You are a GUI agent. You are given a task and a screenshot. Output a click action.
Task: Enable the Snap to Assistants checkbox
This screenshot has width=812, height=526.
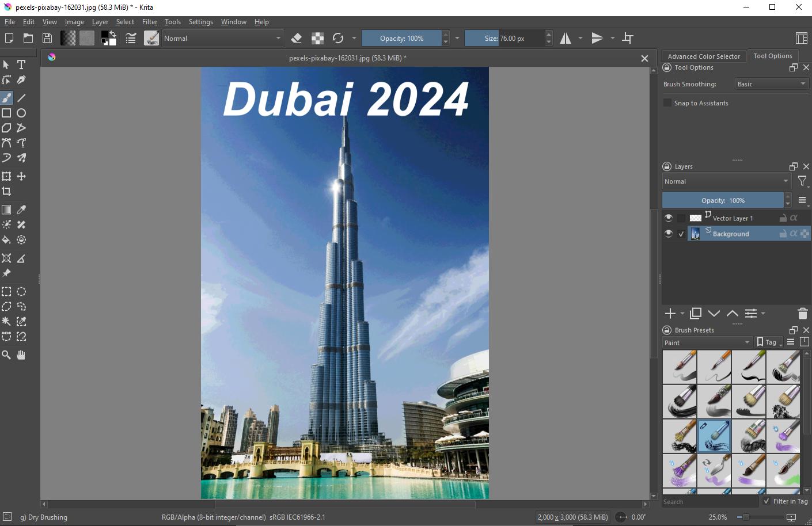pyautogui.click(x=667, y=102)
